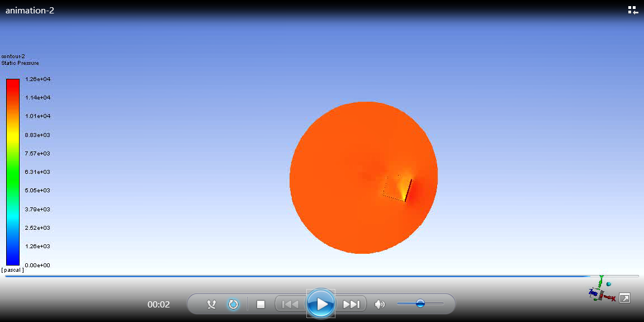Pause the playing animation
Viewport: 644px width, 322px height.
click(x=321, y=304)
